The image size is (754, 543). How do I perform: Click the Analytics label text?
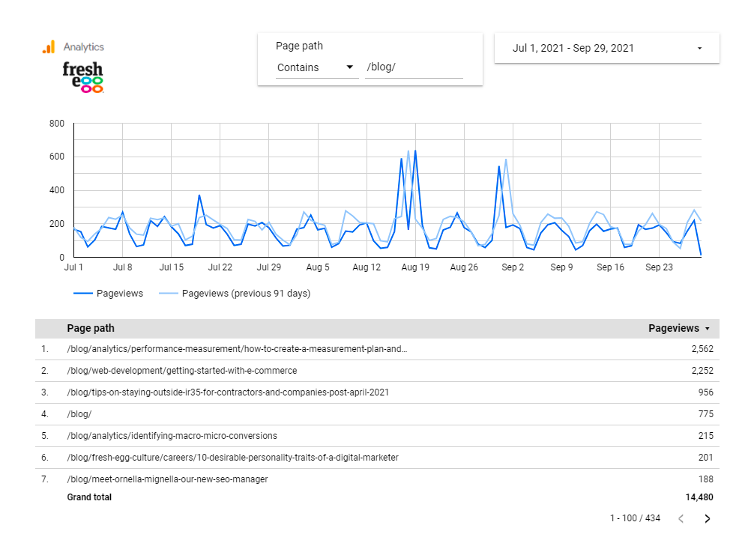pos(84,47)
